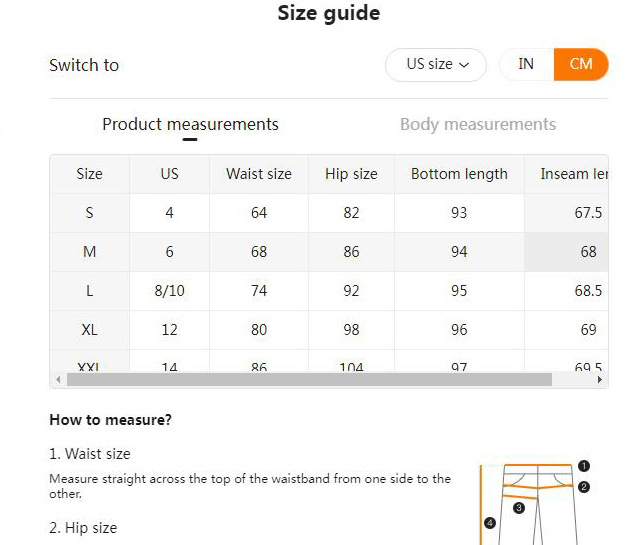Click the Bottom length column header

click(x=459, y=174)
